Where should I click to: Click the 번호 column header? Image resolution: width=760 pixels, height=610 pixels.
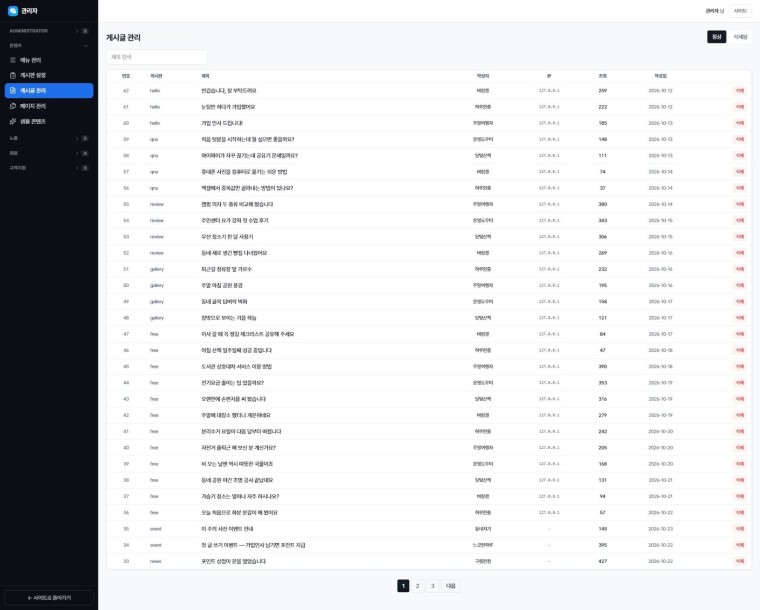pos(126,76)
